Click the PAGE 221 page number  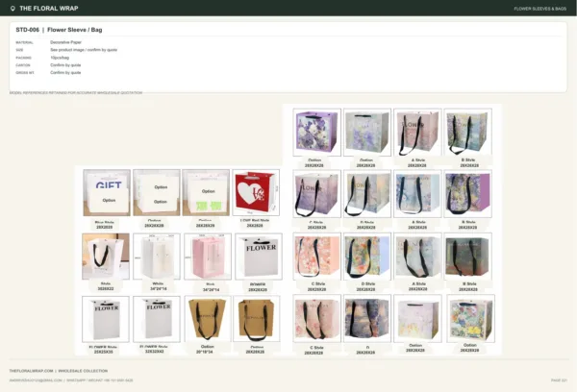pos(559,380)
